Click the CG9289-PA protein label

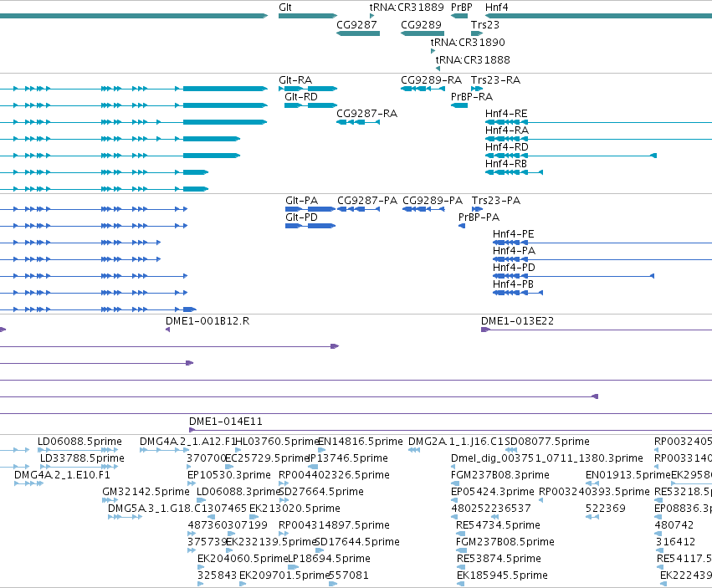[433, 201]
